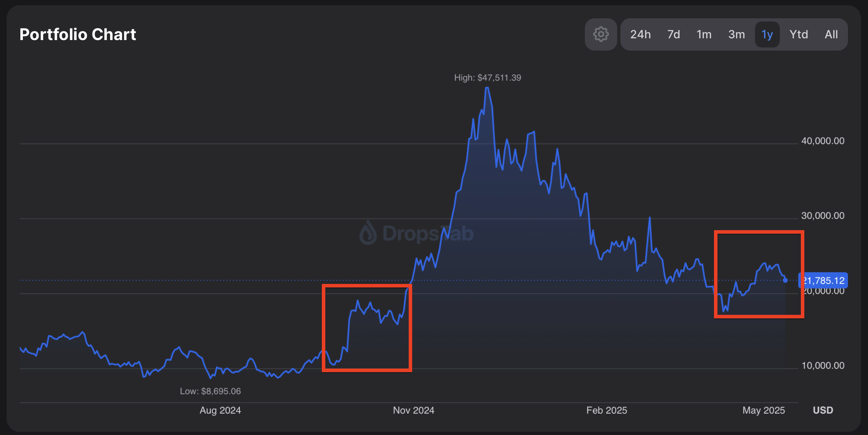This screenshot has width=868, height=435.
Task: Click the USD currency label
Action: coord(823,410)
